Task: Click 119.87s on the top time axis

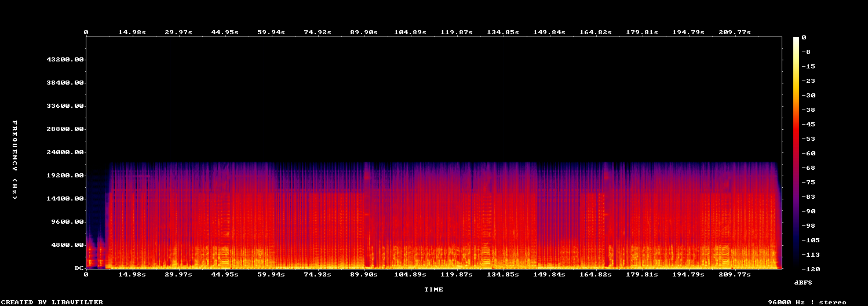Action: (x=457, y=32)
